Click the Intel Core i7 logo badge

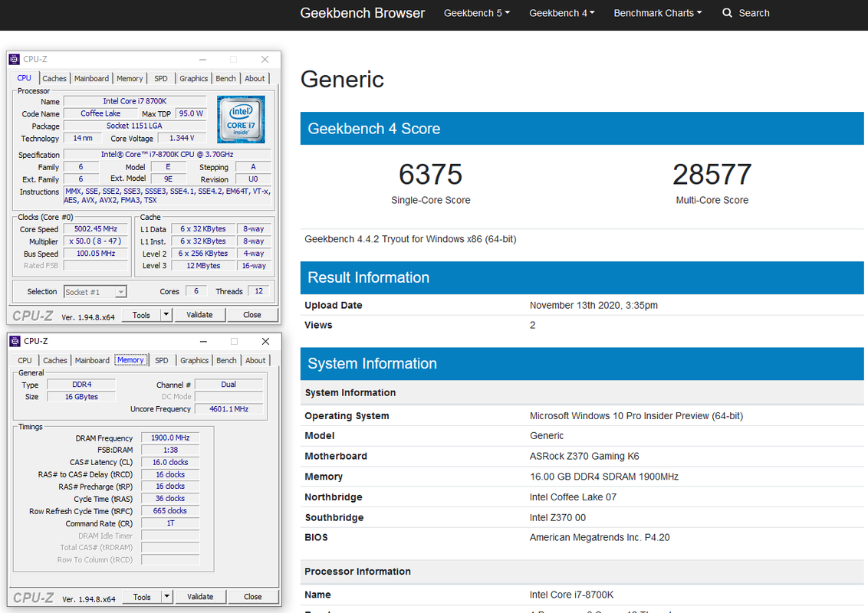point(241,120)
